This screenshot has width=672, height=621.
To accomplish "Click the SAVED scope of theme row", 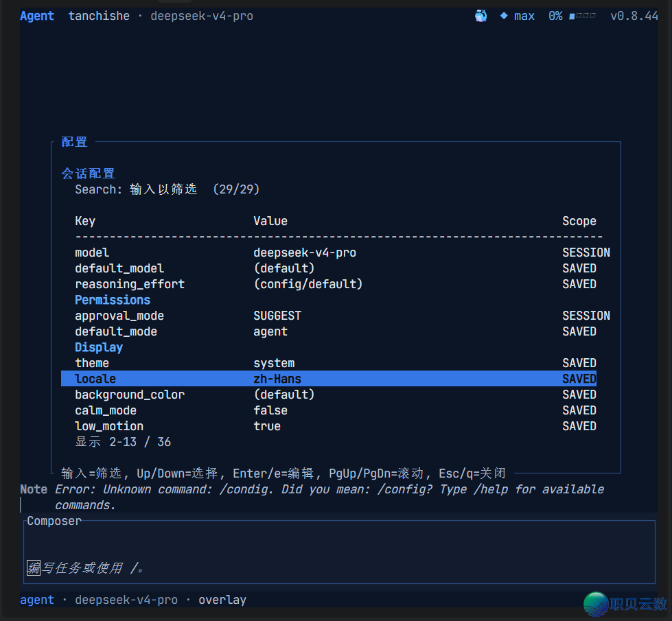I will [x=579, y=363].
